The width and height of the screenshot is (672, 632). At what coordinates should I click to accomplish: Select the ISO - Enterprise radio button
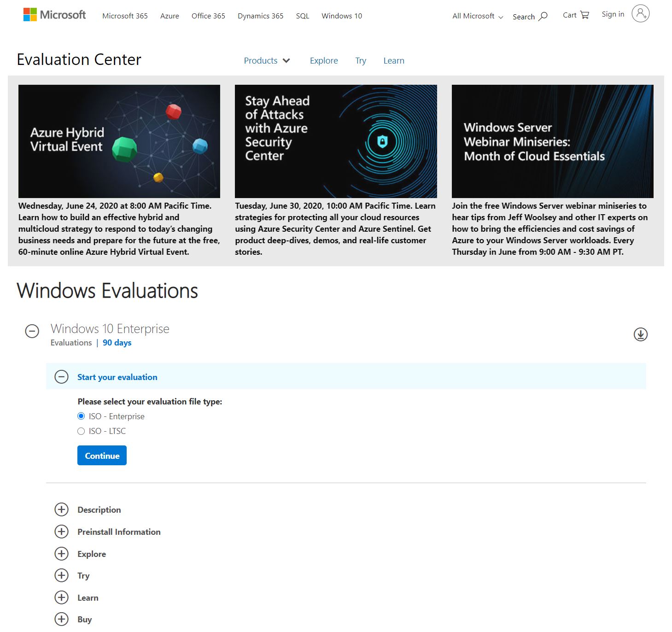81,416
